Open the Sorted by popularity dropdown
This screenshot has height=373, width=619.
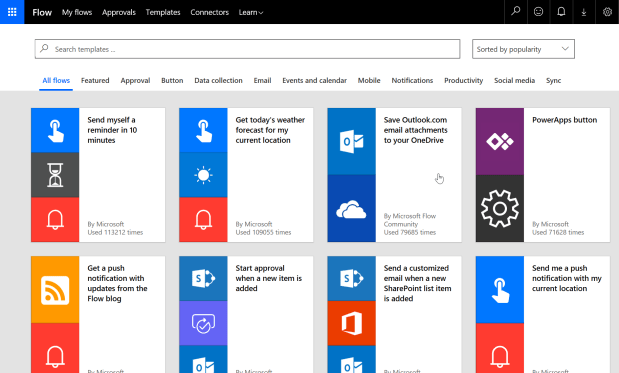[523, 49]
